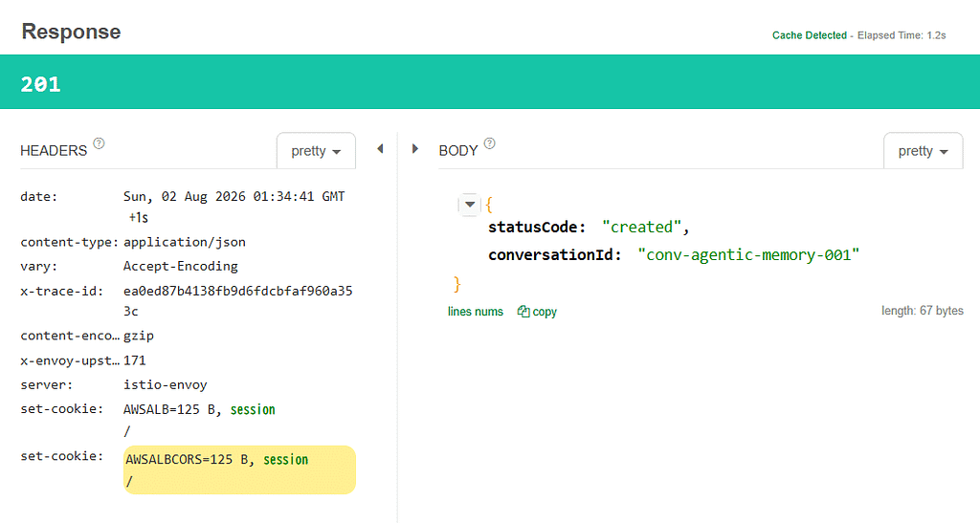Open the headers pretty format dropdown
Image resolution: width=980 pixels, height=523 pixels.
coord(316,151)
